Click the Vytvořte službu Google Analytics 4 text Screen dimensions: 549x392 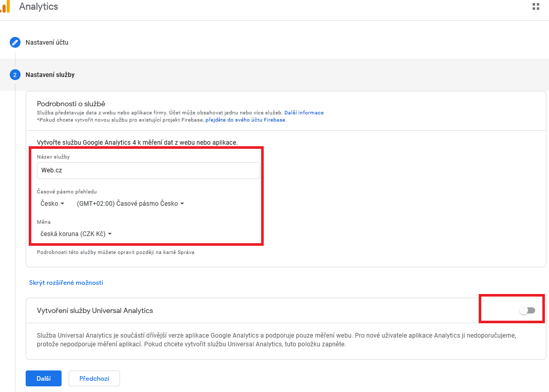[138, 143]
